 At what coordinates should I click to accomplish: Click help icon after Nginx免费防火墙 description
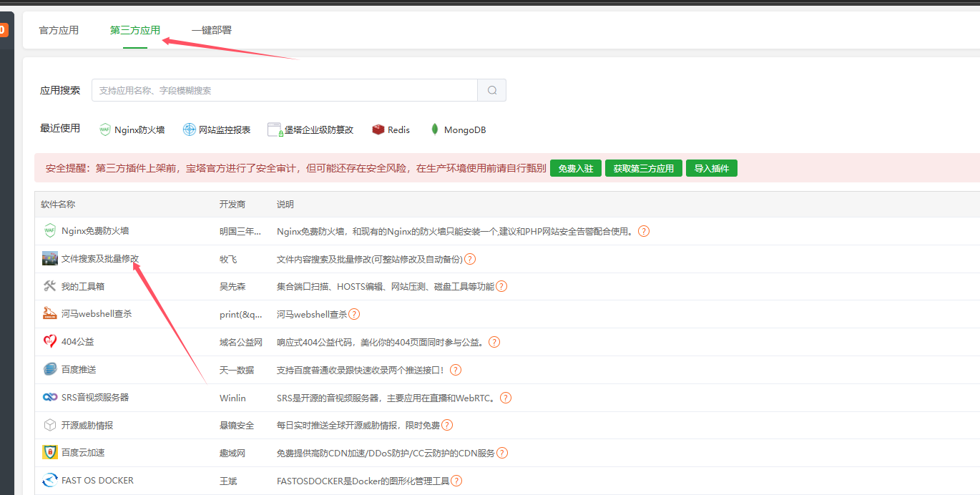pos(644,231)
